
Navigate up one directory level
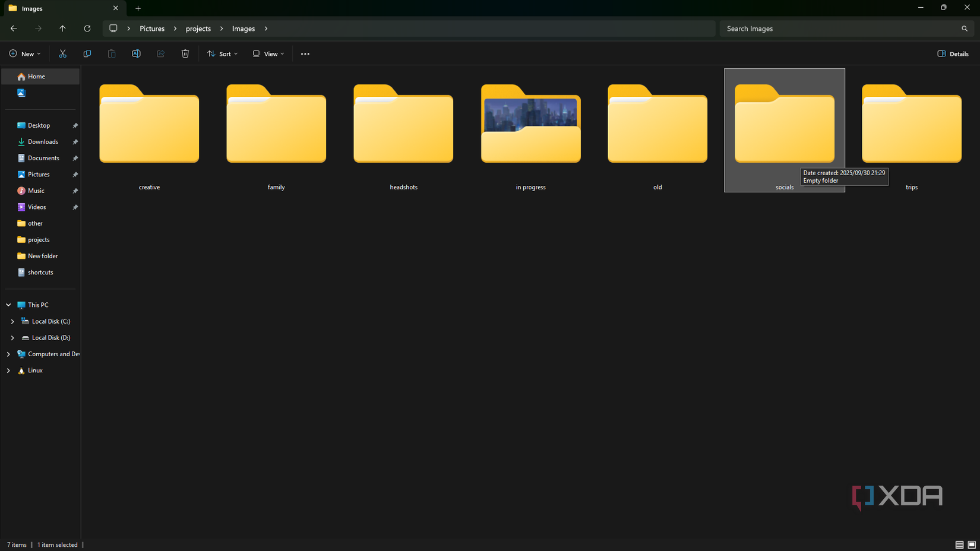(x=62, y=28)
